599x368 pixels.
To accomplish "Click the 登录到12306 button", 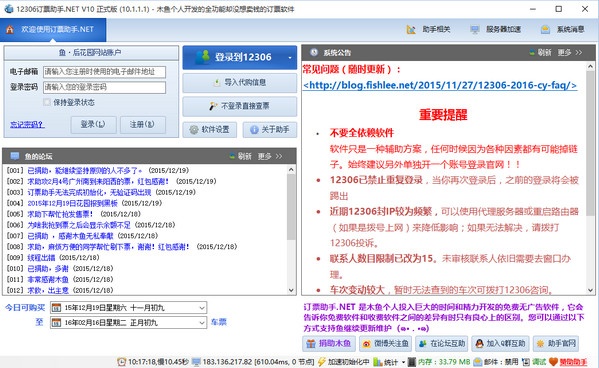I will click(x=240, y=57).
